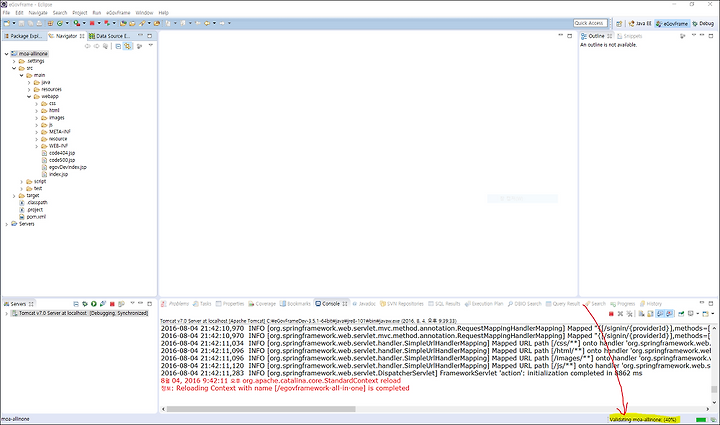The height and width of the screenshot is (425, 720).
Task: Open the Open Perspective icon
Action: (619, 23)
